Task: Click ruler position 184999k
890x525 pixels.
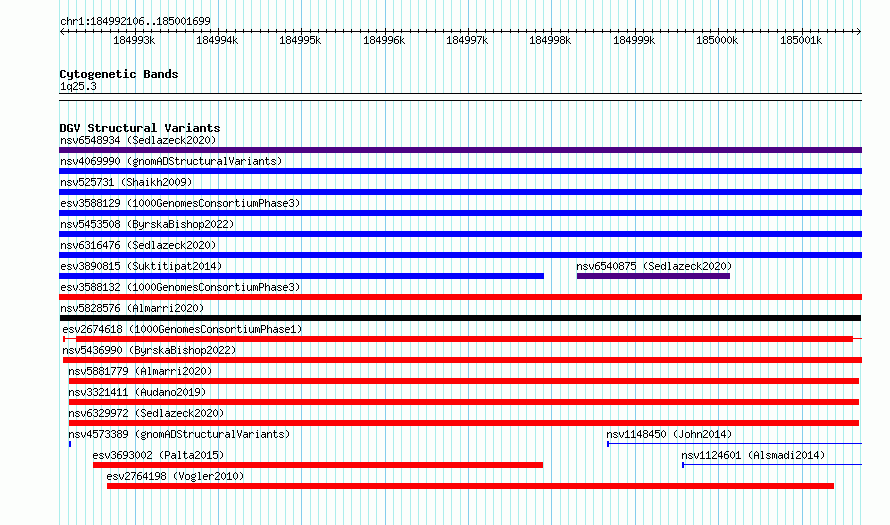Action: point(634,40)
